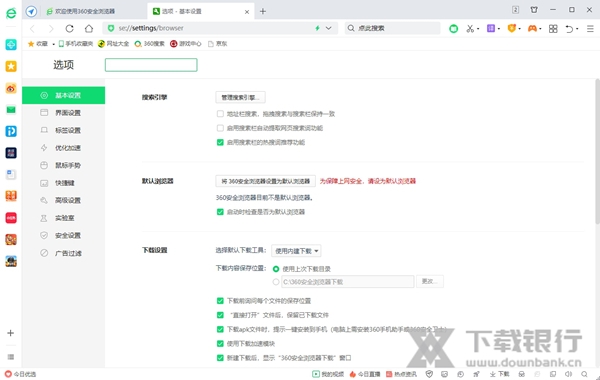Open 实验室 settings category
This screenshot has width=600, height=380.
(x=64, y=218)
